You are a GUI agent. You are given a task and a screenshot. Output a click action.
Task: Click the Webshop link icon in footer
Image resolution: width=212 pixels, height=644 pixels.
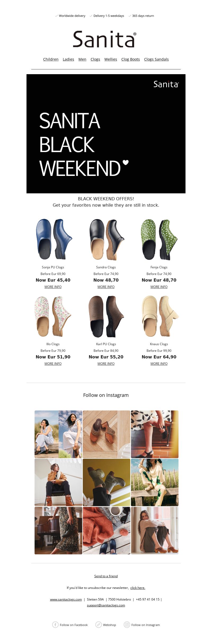click(99, 625)
